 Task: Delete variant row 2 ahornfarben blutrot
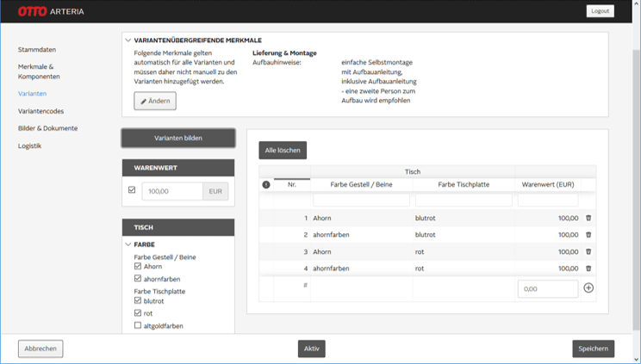588,235
